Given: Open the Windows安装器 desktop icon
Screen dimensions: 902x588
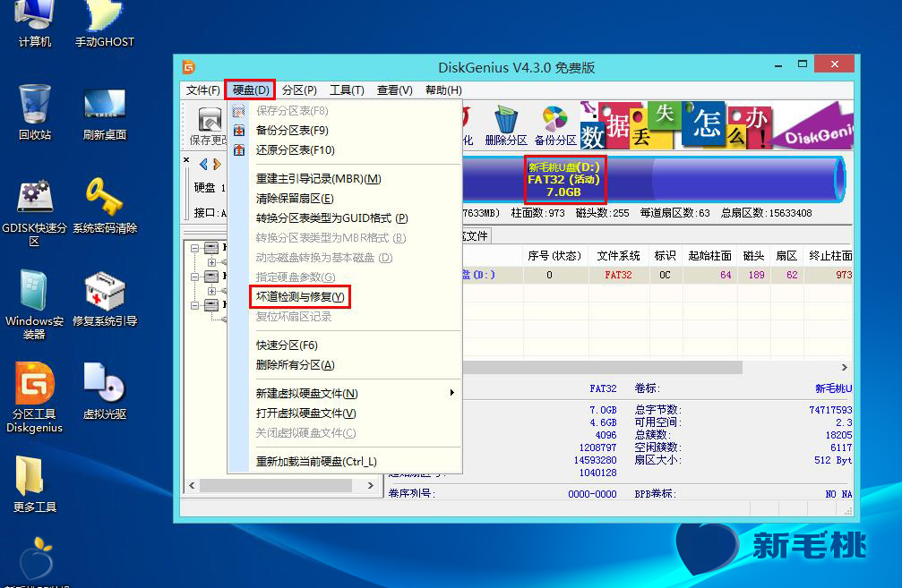Looking at the screenshot, I should tap(35, 304).
